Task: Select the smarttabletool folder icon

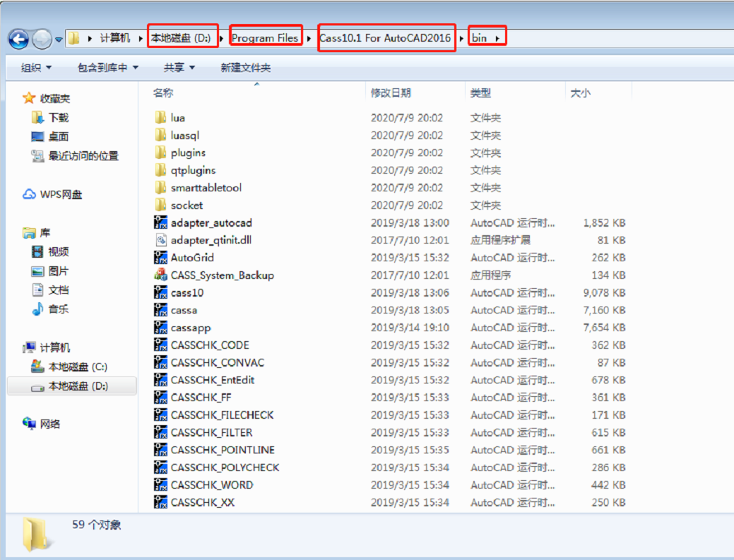Action: [160, 187]
